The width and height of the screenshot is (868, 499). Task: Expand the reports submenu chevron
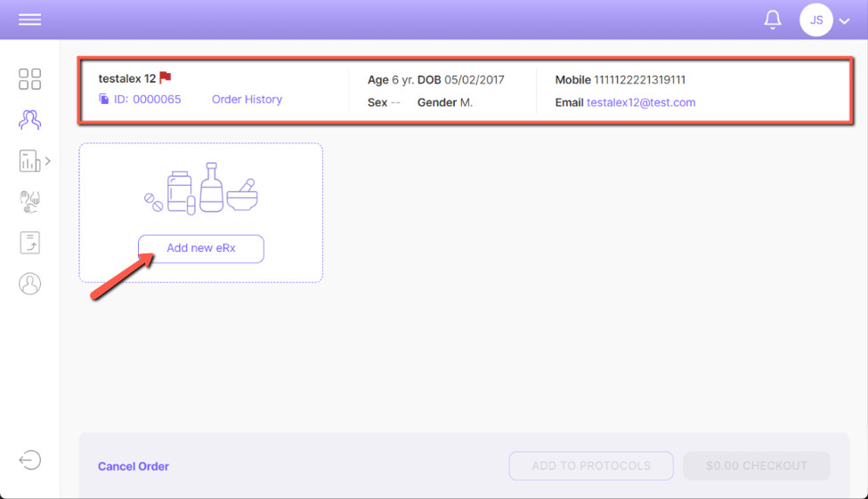[x=48, y=161]
